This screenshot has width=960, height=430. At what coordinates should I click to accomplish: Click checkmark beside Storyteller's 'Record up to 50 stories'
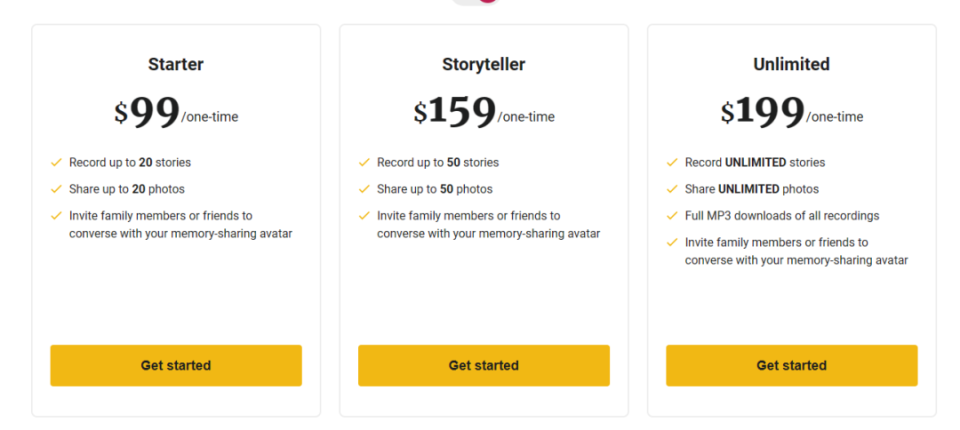(x=364, y=162)
